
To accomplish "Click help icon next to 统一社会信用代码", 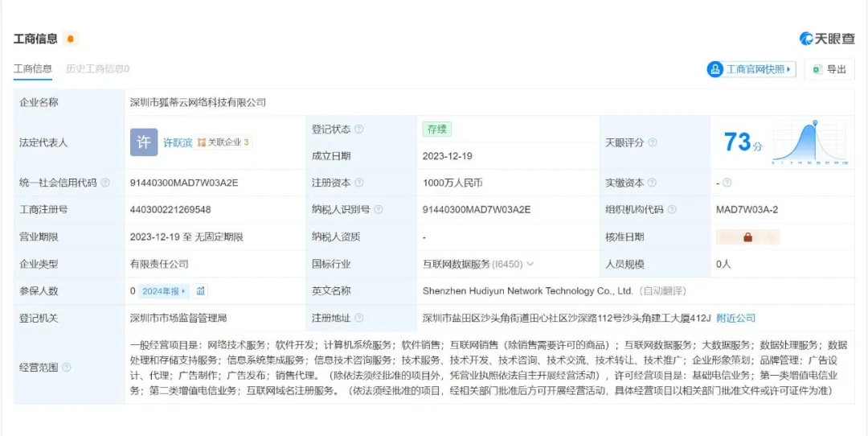I will point(105,183).
